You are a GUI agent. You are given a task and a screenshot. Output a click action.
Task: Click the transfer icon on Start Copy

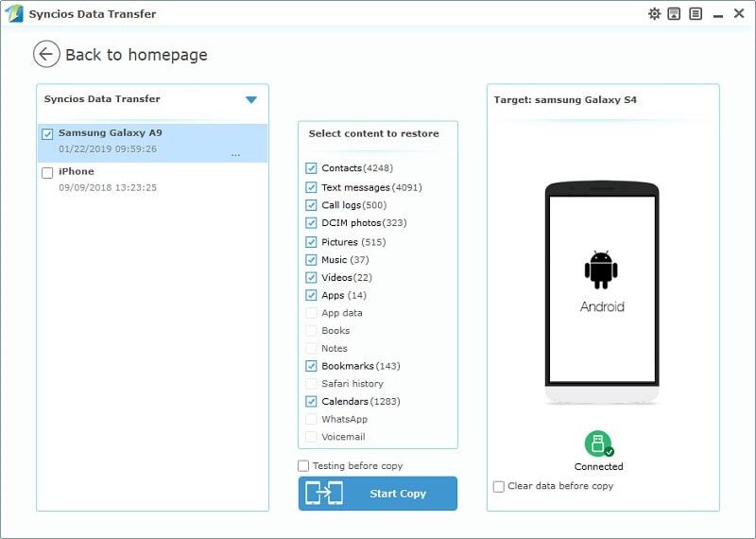point(324,494)
